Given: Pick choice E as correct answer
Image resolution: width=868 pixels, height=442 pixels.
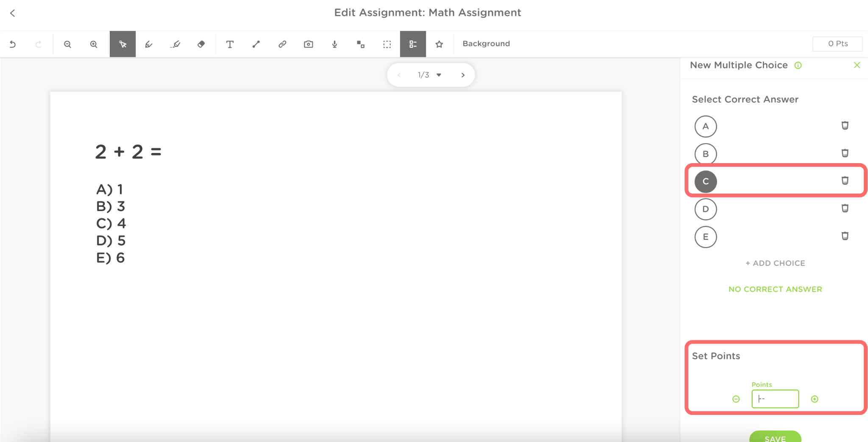Looking at the screenshot, I should tap(706, 236).
